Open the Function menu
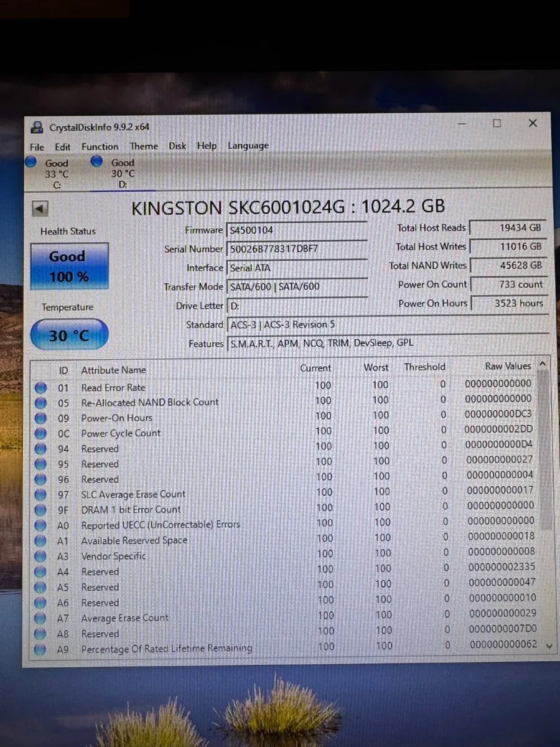 (100, 146)
